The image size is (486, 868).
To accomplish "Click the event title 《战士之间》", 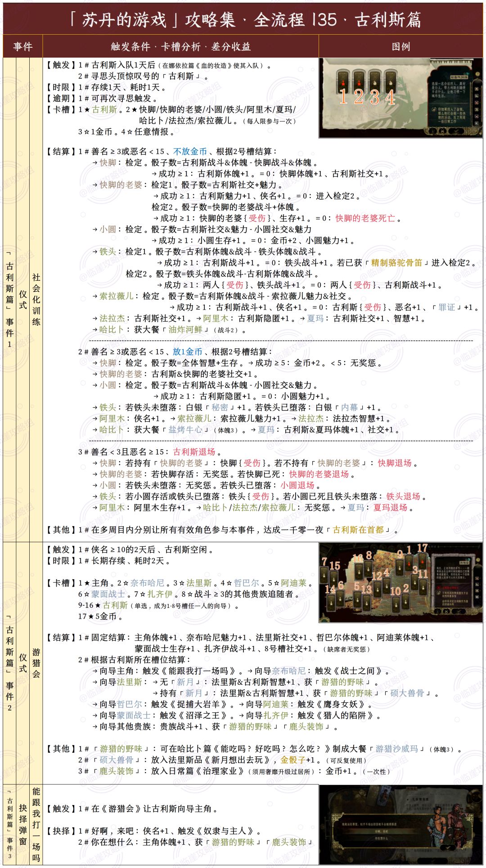I will coord(358,671).
